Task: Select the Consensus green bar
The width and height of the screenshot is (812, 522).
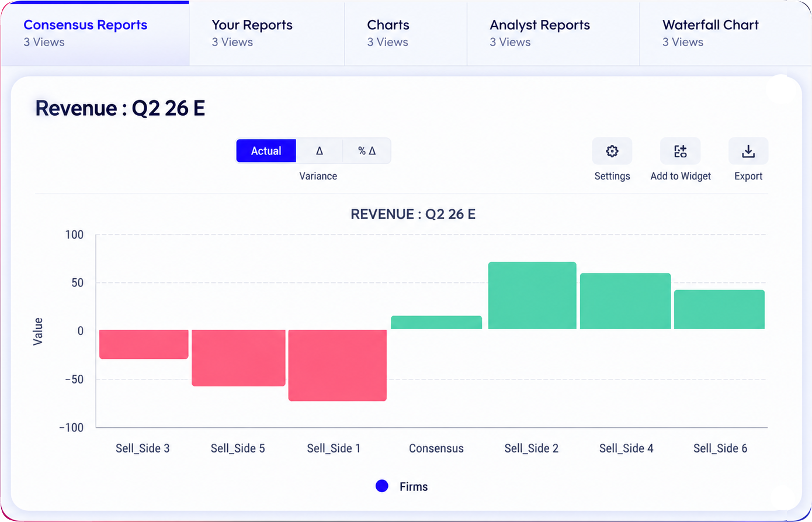Action: click(x=436, y=323)
